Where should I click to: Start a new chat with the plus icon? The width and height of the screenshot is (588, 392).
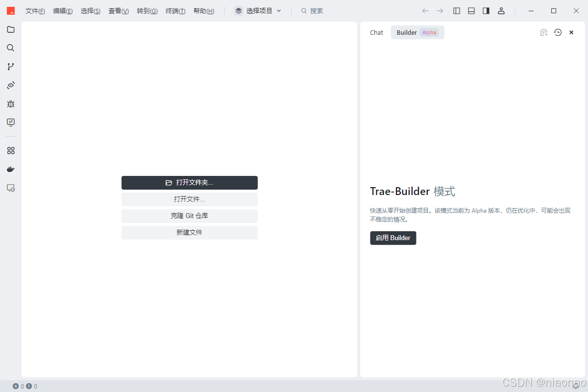pyautogui.click(x=544, y=32)
